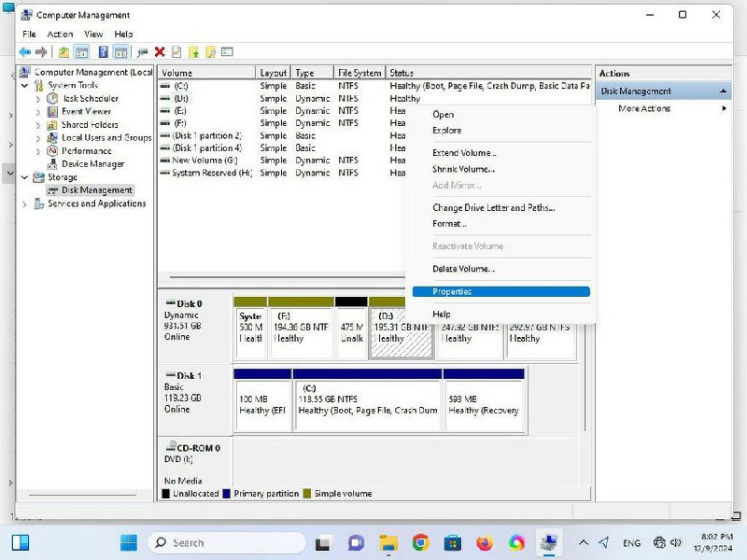Click the colorful ring app on taskbar
Viewport: 747px width, 560px height.
(516, 542)
